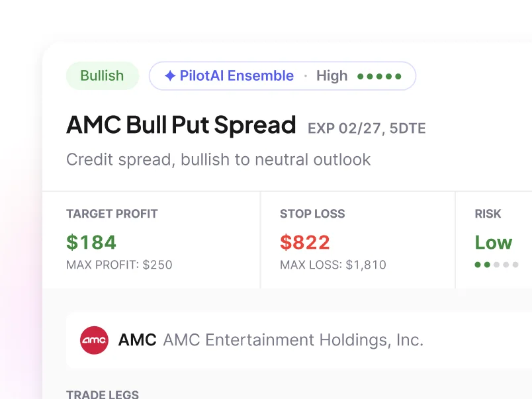The height and width of the screenshot is (399, 532).
Task: Click the TRADE LEGS section heading
Action: (x=103, y=394)
